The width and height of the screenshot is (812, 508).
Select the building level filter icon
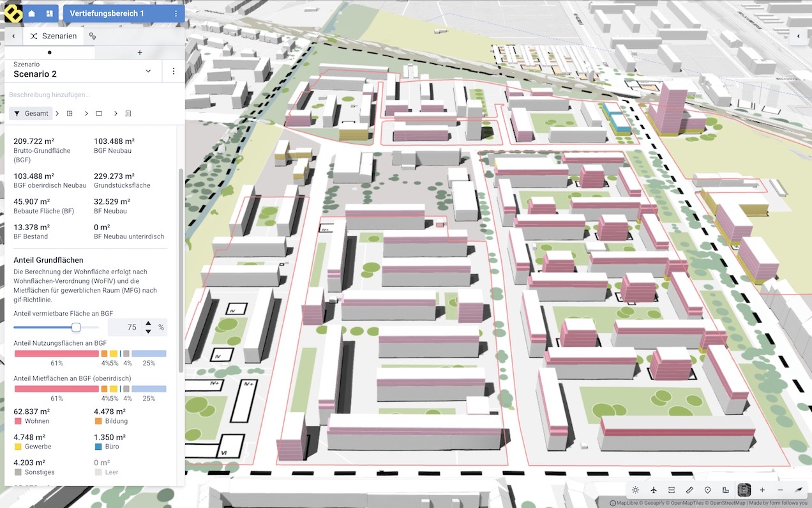pos(128,113)
